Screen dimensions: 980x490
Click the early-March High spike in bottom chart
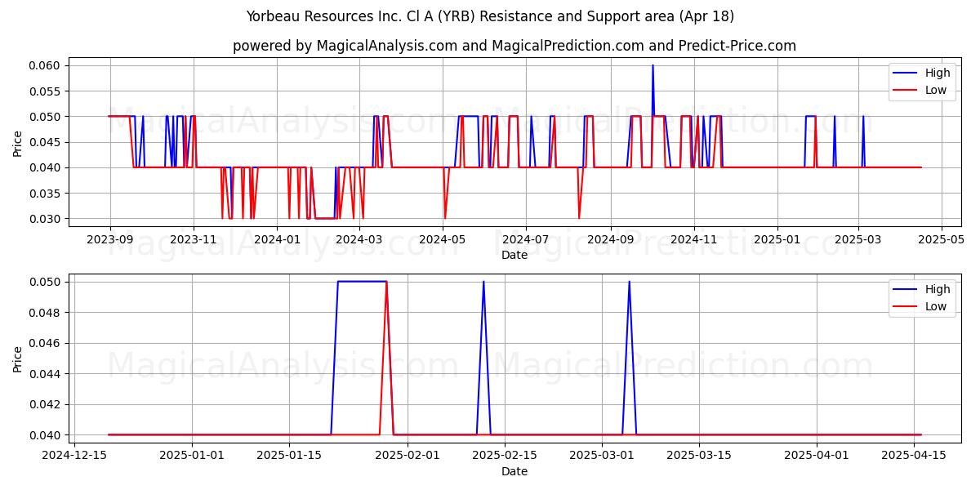[x=629, y=283]
